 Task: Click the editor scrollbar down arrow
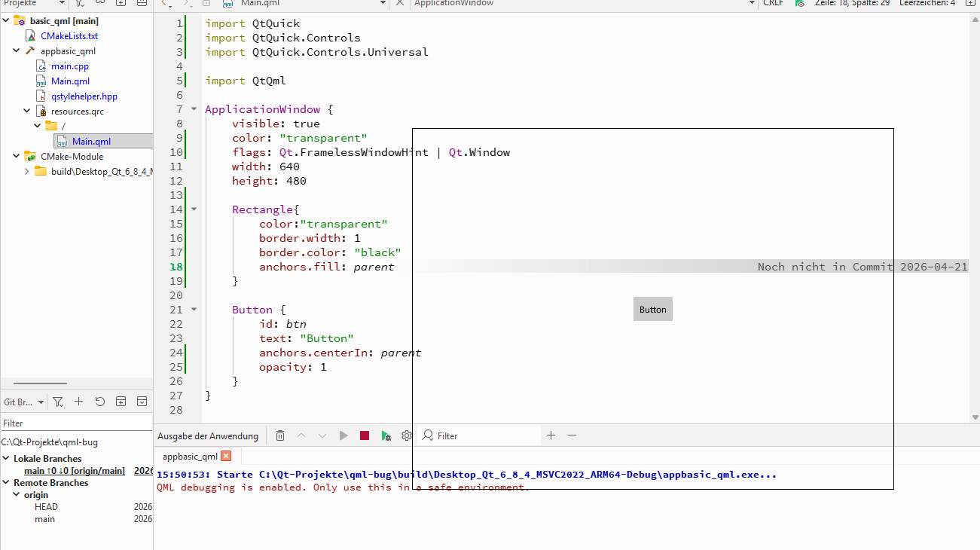point(975,417)
